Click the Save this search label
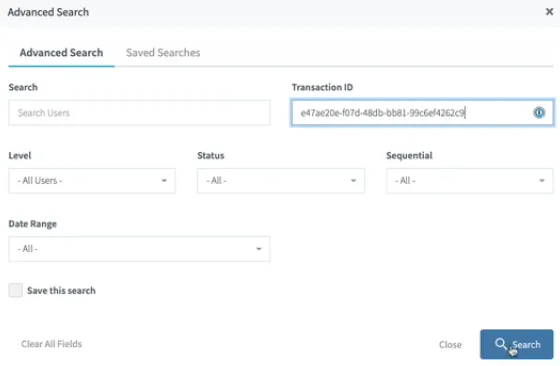This screenshot has height=366, width=560. pyautogui.click(x=61, y=291)
